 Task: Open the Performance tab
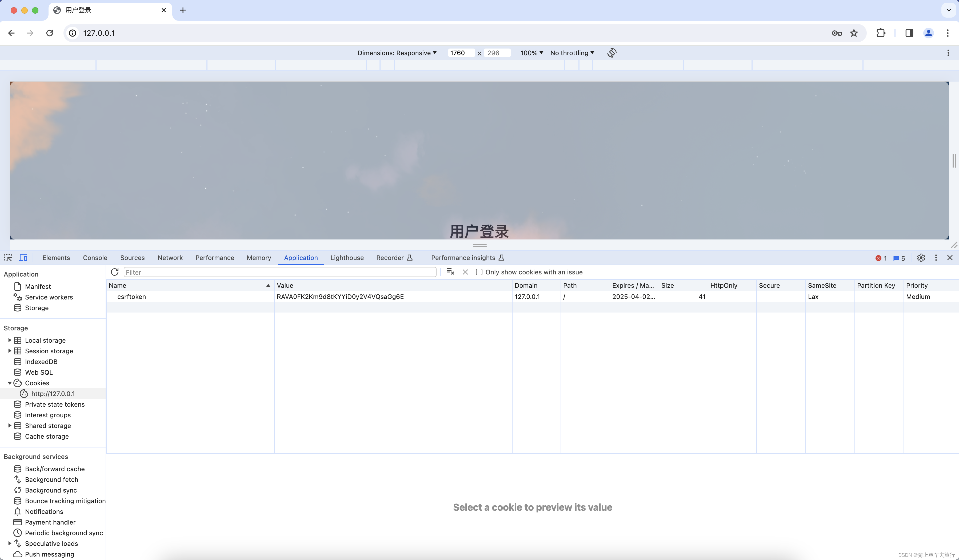[x=215, y=258]
